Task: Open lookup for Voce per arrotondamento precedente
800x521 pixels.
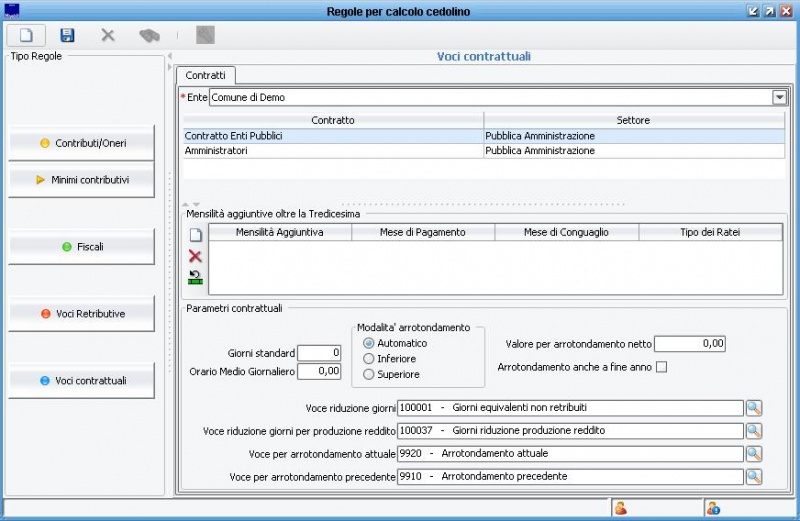Action: 754,477
